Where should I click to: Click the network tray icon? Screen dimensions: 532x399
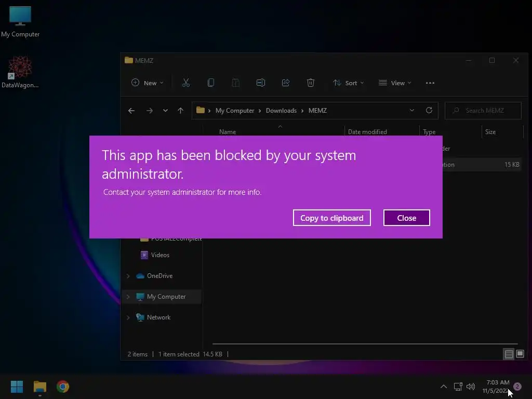point(458,386)
